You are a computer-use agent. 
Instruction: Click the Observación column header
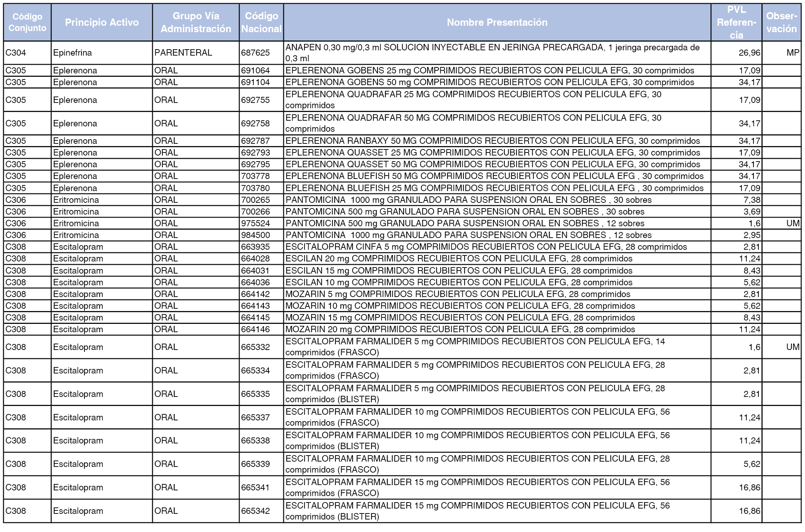pos(782,22)
